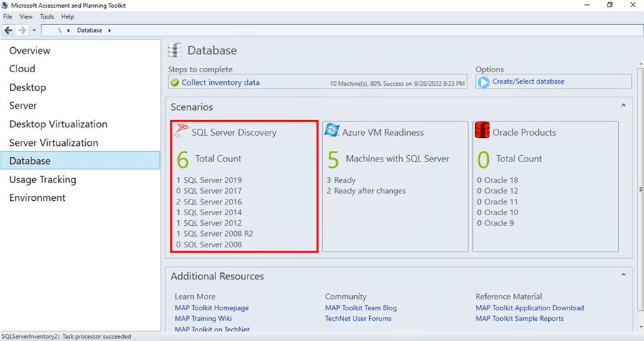Open the navigation history dropdown arrow
This screenshot has width=644, height=341.
pyautogui.click(x=34, y=31)
